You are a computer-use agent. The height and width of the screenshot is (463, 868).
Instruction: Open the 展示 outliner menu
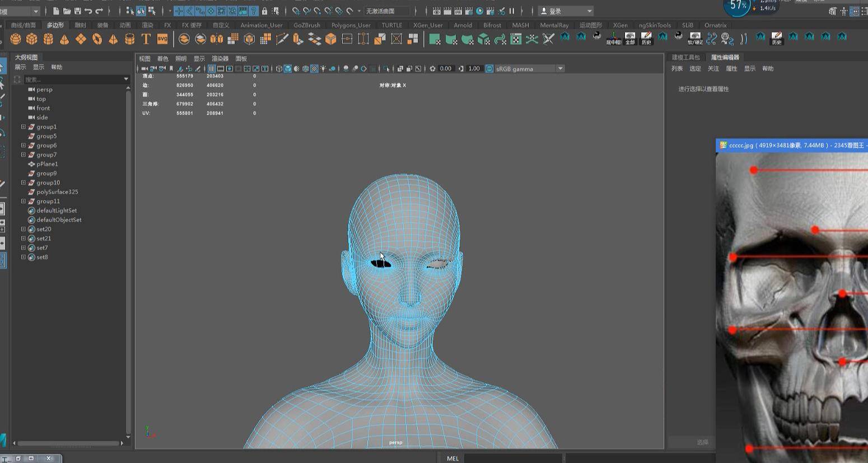(x=20, y=67)
